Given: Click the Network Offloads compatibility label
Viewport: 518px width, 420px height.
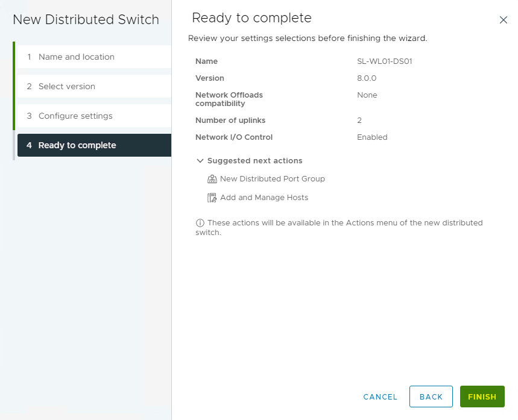Looking at the screenshot, I should pos(229,99).
